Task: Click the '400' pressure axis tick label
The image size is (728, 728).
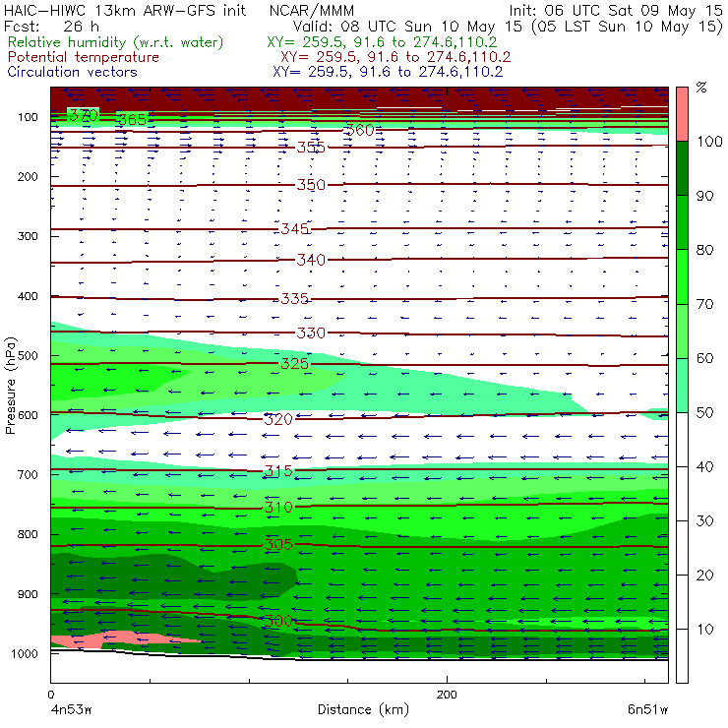Action: point(28,296)
